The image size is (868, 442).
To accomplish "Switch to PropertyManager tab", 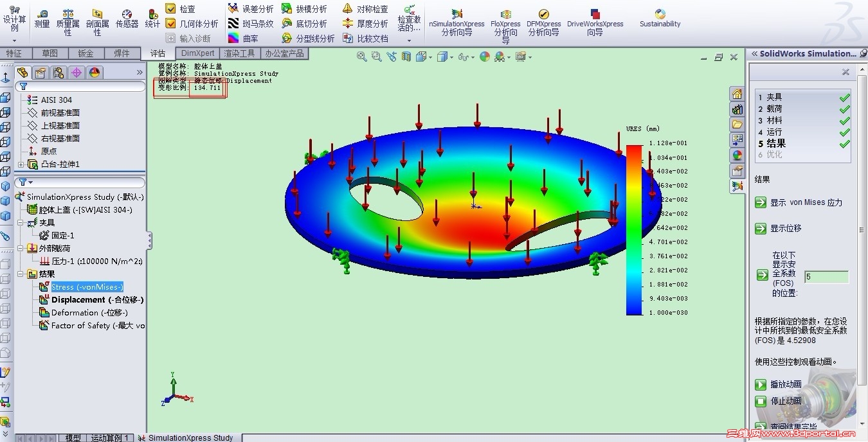I will tap(41, 73).
